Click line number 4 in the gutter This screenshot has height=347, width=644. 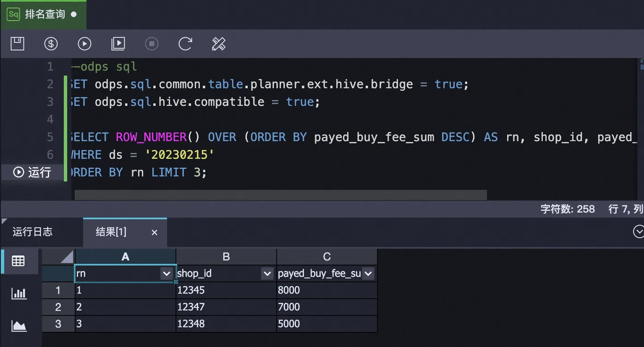tap(50, 120)
